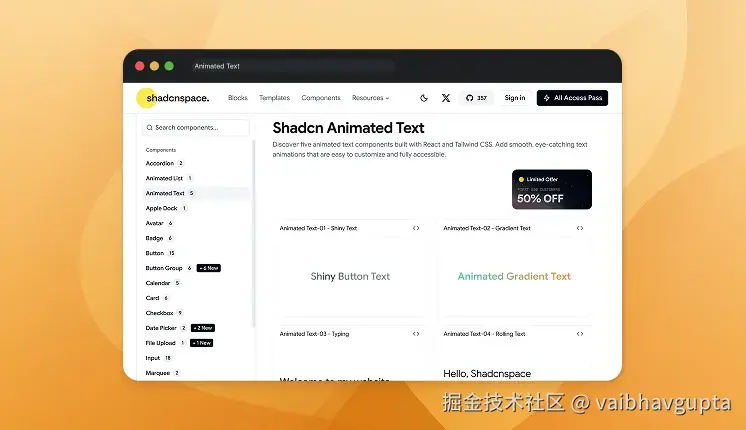This screenshot has width=746, height=430.
Task: View code for Animated Text-02 Gradient Text
Action: click(x=579, y=228)
